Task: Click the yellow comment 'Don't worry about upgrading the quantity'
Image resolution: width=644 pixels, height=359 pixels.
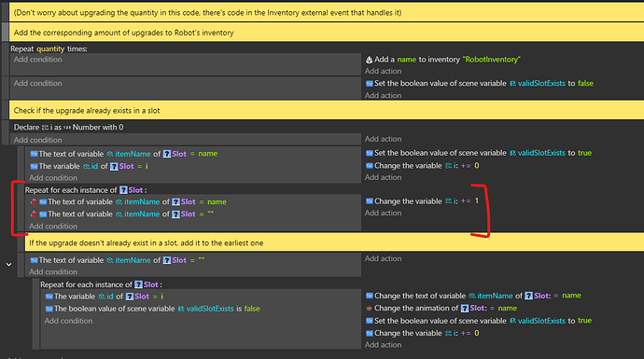Action: tap(326, 13)
